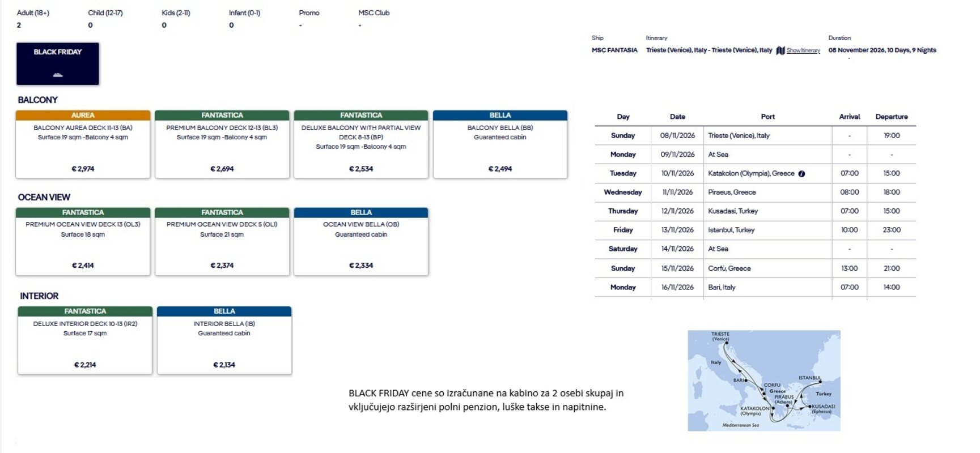Click the Istanbul, Turkey itinerary row
The height and width of the screenshot is (453, 980).
(755, 230)
